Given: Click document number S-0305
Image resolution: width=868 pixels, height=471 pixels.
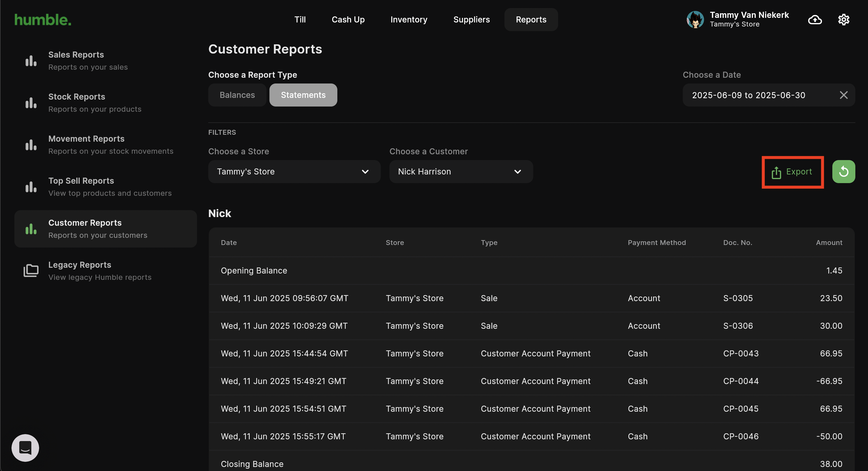Looking at the screenshot, I should (738, 298).
